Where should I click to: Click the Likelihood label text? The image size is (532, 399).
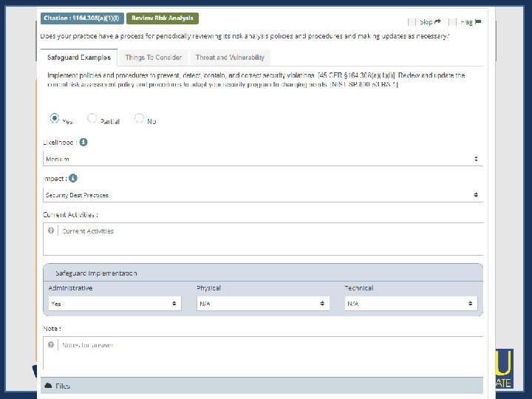60,143
